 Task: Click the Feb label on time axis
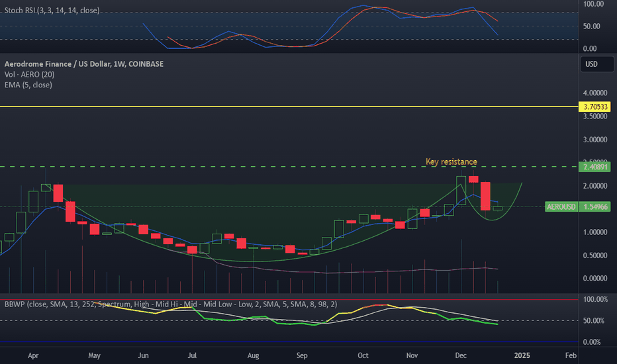click(571, 355)
